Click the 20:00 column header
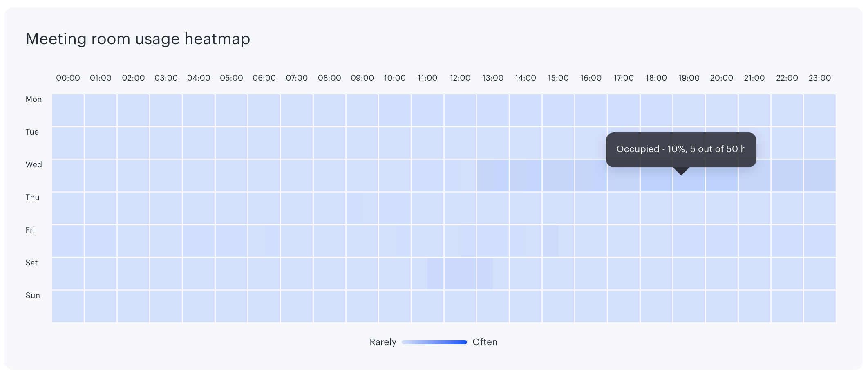 722,78
